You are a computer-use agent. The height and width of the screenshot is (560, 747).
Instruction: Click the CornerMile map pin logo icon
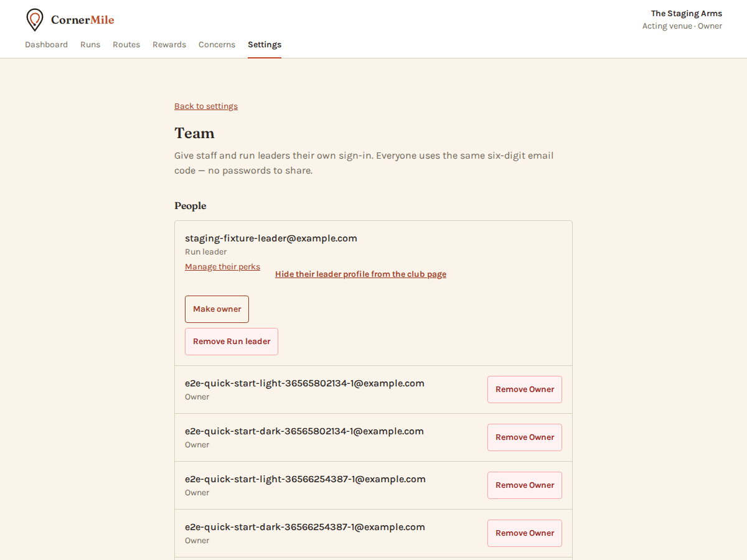pos(35,20)
